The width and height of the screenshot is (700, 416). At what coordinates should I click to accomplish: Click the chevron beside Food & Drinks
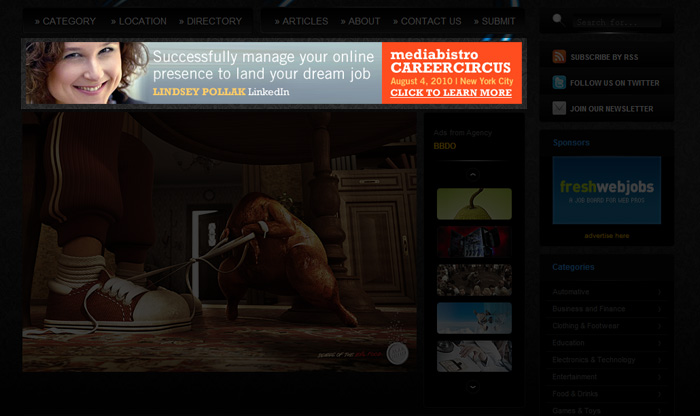pyautogui.click(x=659, y=394)
